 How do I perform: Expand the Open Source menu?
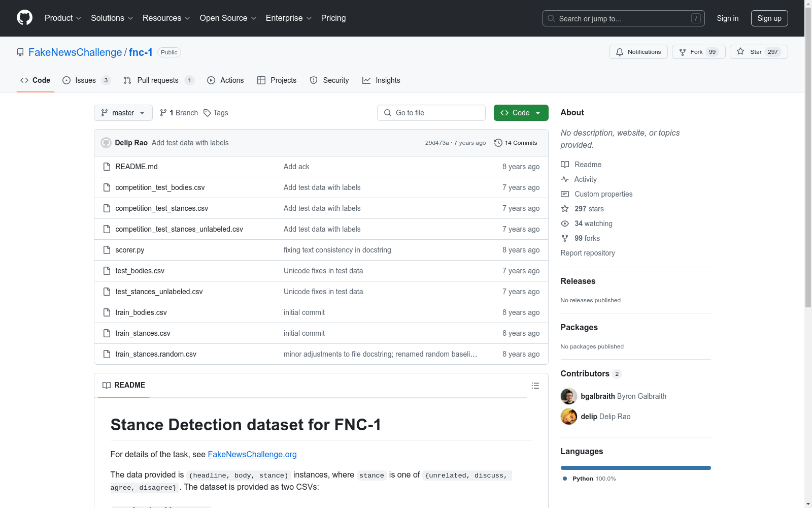[228, 18]
